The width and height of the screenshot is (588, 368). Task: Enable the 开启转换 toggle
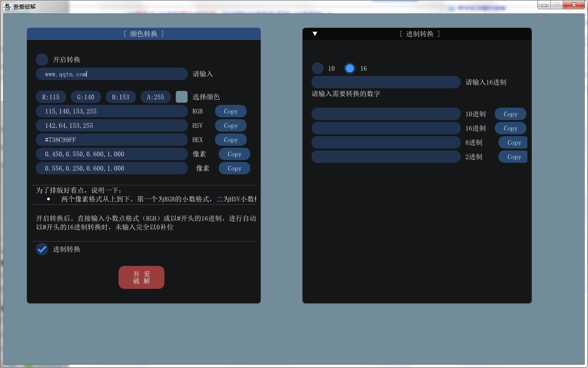click(x=42, y=60)
